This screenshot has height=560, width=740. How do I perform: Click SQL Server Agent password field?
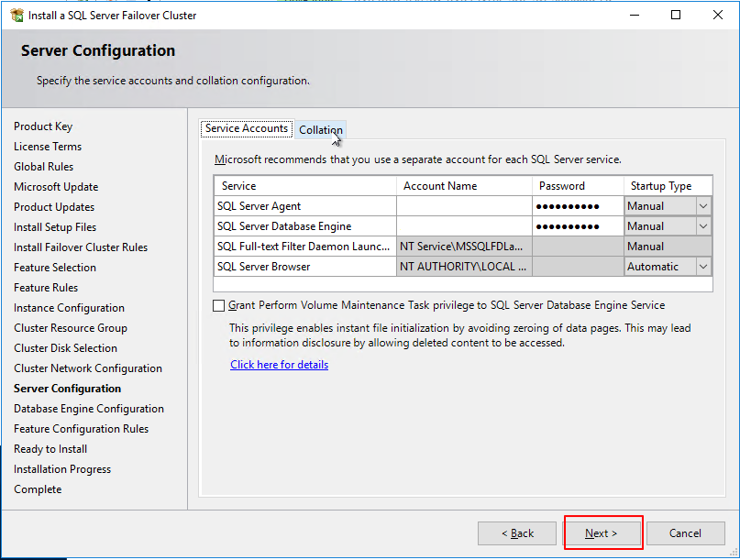pos(578,206)
